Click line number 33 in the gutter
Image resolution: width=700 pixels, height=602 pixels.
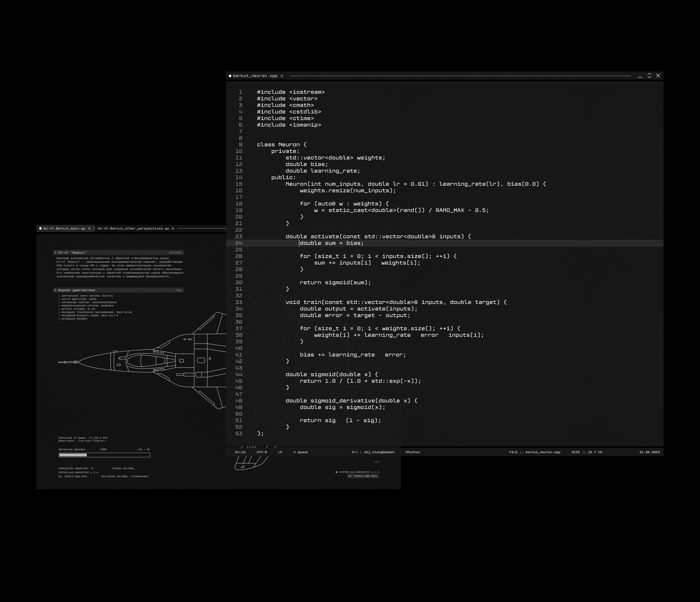239,302
